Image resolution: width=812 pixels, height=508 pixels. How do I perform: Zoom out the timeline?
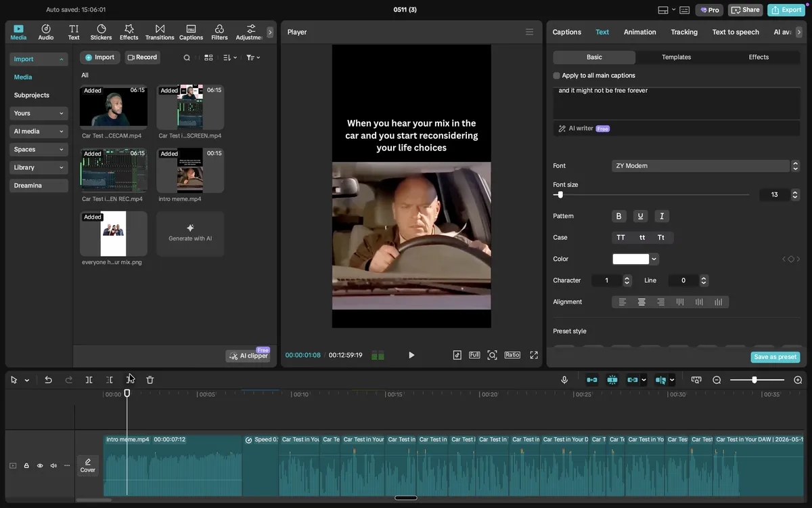(717, 380)
